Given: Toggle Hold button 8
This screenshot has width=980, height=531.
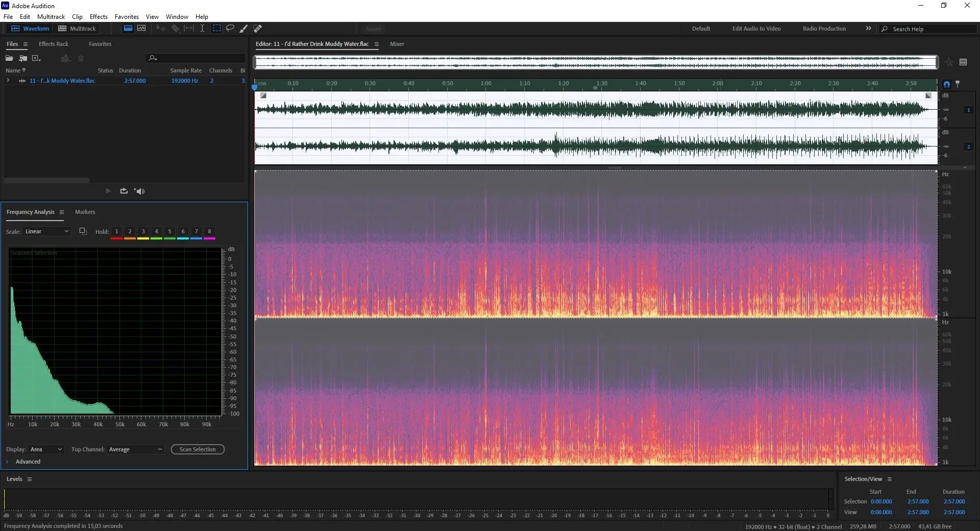Looking at the screenshot, I should [209, 232].
